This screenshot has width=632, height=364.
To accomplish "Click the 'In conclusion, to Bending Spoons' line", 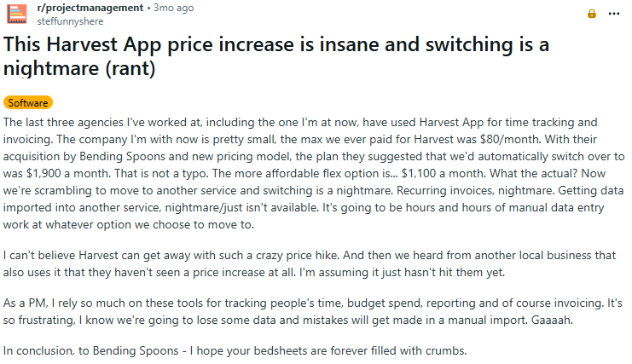I will 91,350.
